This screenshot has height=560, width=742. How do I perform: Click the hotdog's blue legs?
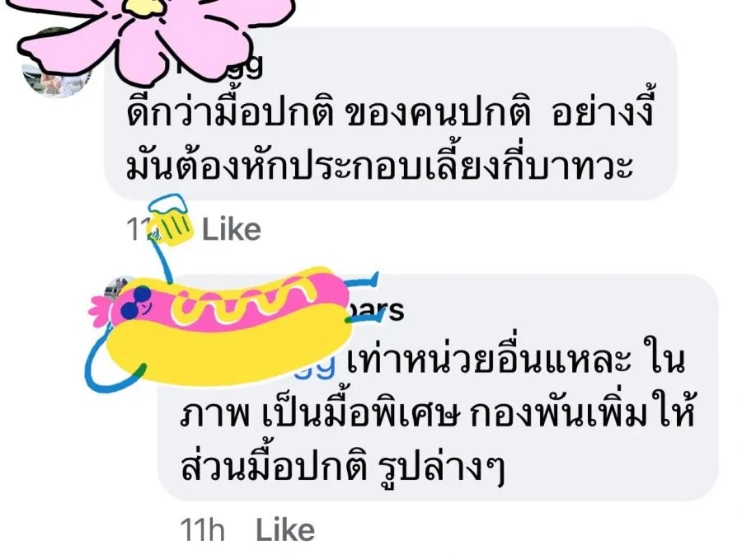coord(364,299)
